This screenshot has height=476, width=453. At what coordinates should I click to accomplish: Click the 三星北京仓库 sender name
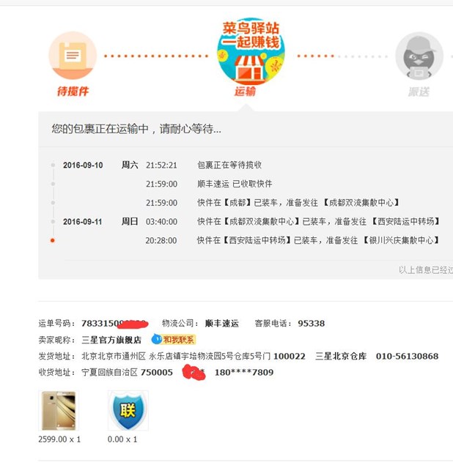341,356
